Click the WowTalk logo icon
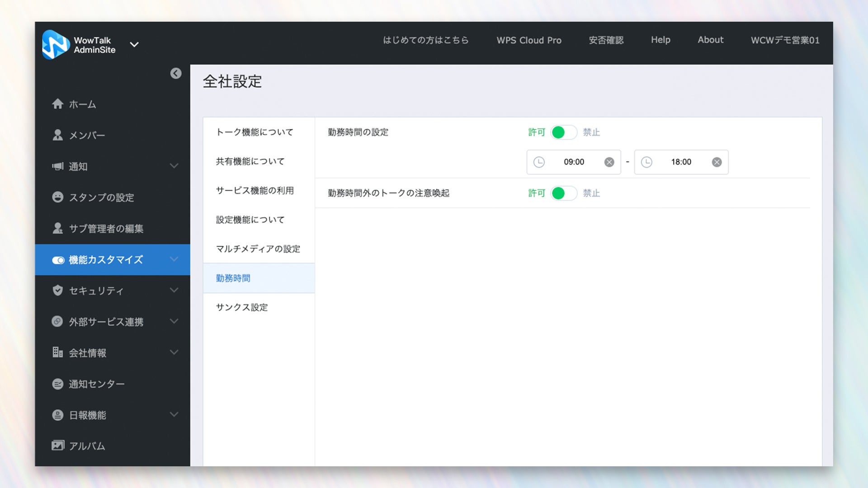Image resolution: width=868 pixels, height=488 pixels. point(55,44)
